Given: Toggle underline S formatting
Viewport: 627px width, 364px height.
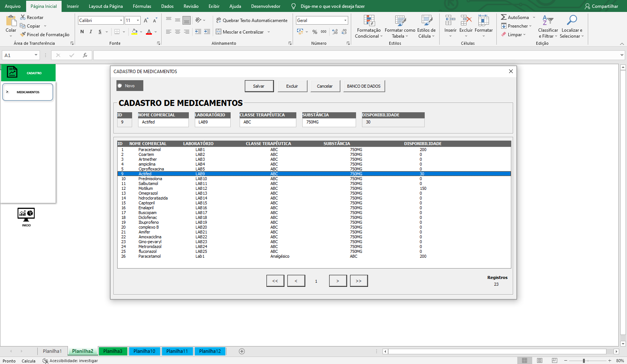Looking at the screenshot, I should (100, 32).
